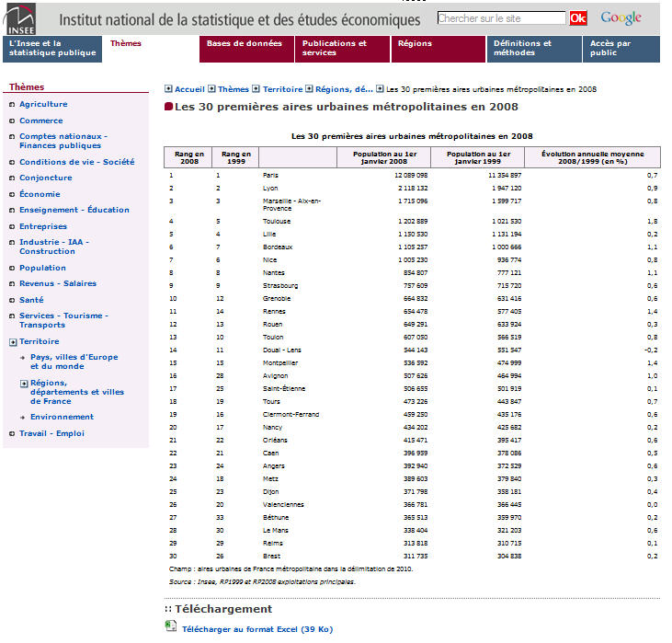Image resolution: width=672 pixels, height=643 pixels.
Task: Click the Excel file icon under Téléchargement
Action: (x=170, y=626)
